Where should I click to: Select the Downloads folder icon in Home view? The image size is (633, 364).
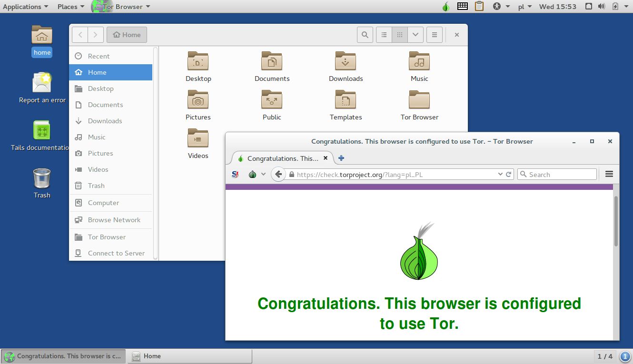pyautogui.click(x=346, y=61)
